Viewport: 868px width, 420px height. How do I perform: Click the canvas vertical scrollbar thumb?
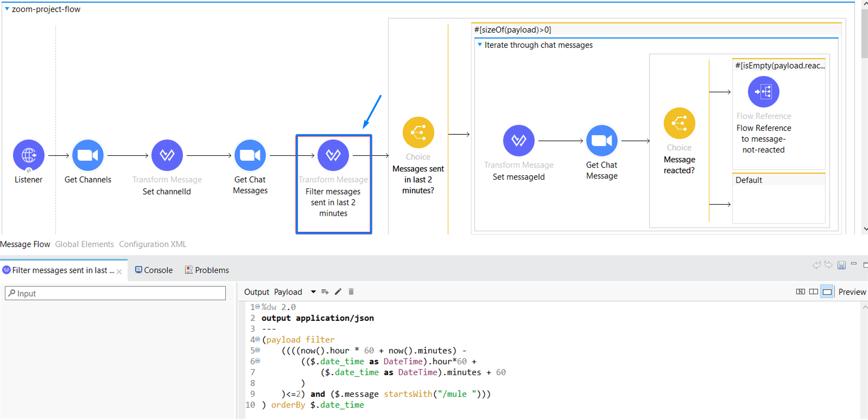point(864,34)
